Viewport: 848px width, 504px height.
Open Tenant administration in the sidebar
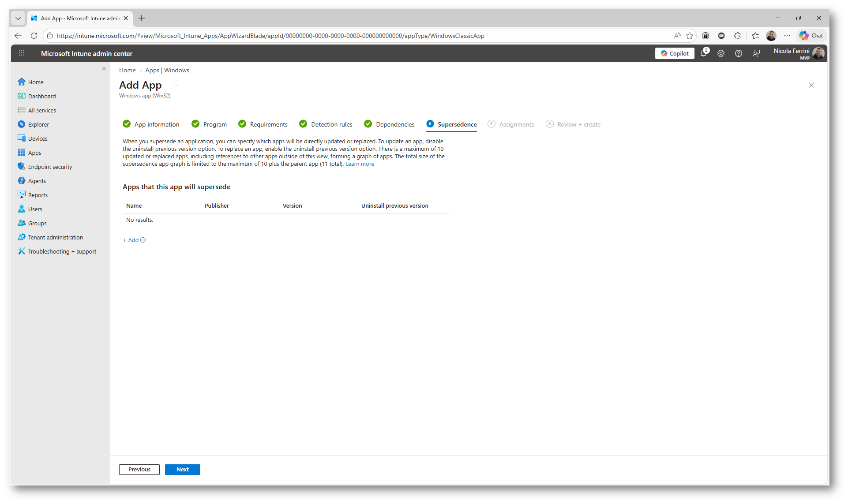[x=55, y=237]
